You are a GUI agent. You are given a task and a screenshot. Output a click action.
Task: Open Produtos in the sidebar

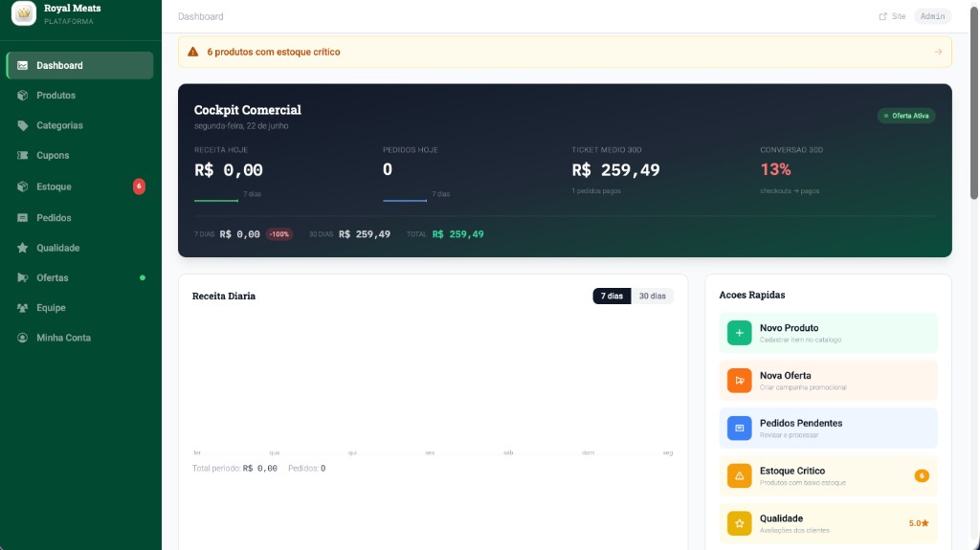coord(79,95)
